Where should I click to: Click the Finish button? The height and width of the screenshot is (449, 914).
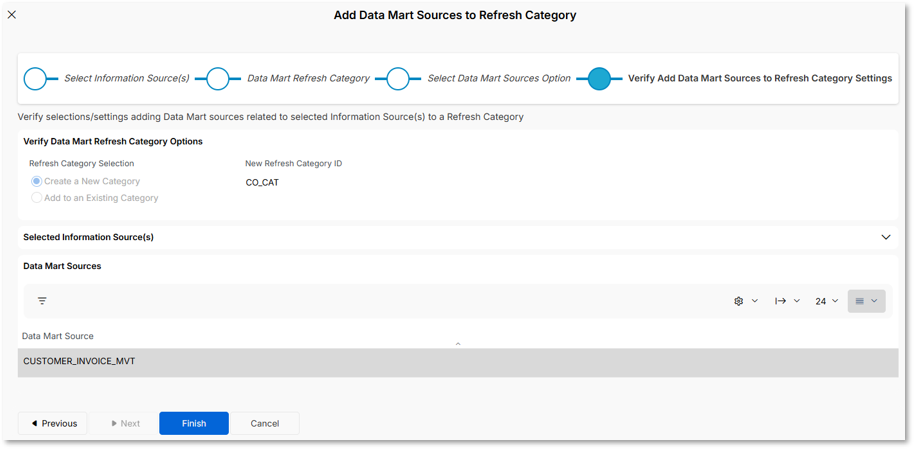(194, 423)
